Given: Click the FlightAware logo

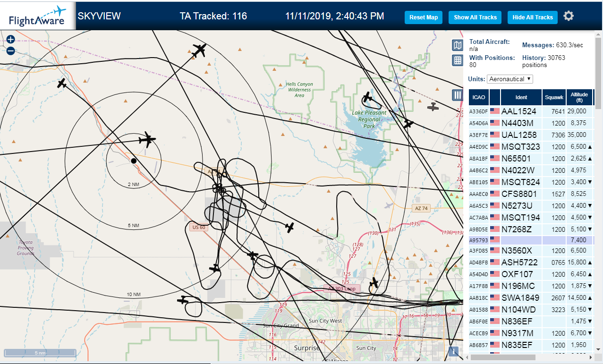Looking at the screenshot, I should [37, 16].
